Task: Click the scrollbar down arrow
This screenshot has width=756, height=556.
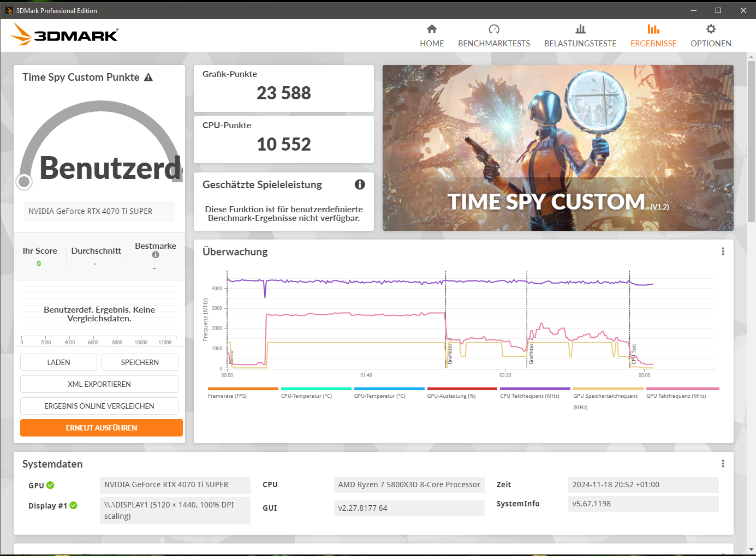Action: click(751, 549)
